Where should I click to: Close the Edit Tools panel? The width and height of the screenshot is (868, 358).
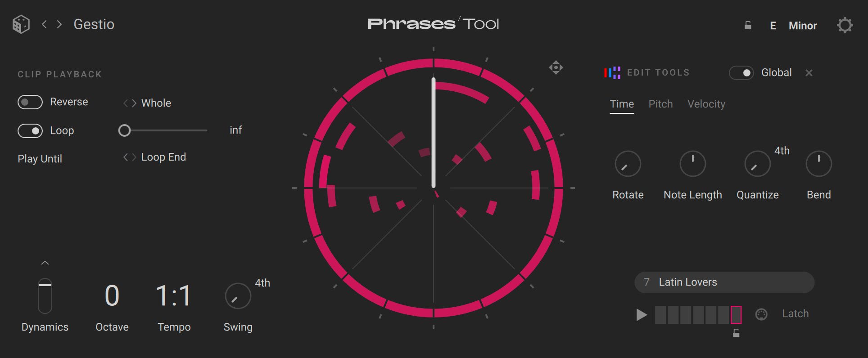click(x=809, y=73)
